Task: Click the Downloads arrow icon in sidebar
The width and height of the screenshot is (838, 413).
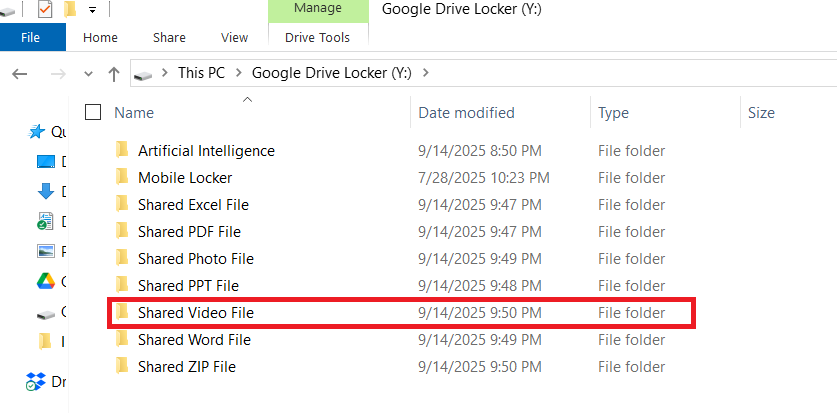Action: pos(45,191)
